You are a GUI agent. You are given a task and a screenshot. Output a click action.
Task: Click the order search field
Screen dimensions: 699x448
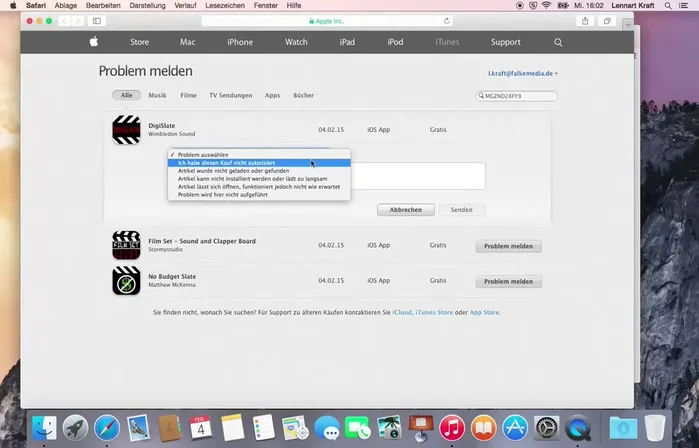click(x=517, y=96)
